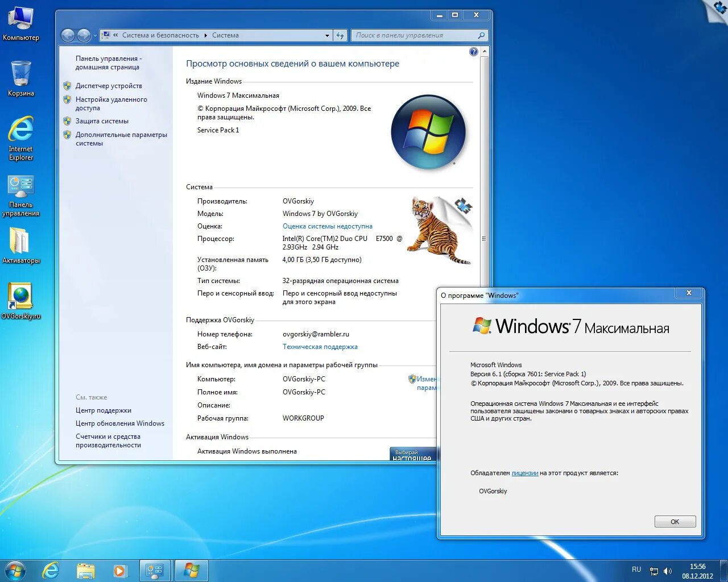Click the help question mark icon
This screenshot has width=728, height=582.
click(474, 52)
